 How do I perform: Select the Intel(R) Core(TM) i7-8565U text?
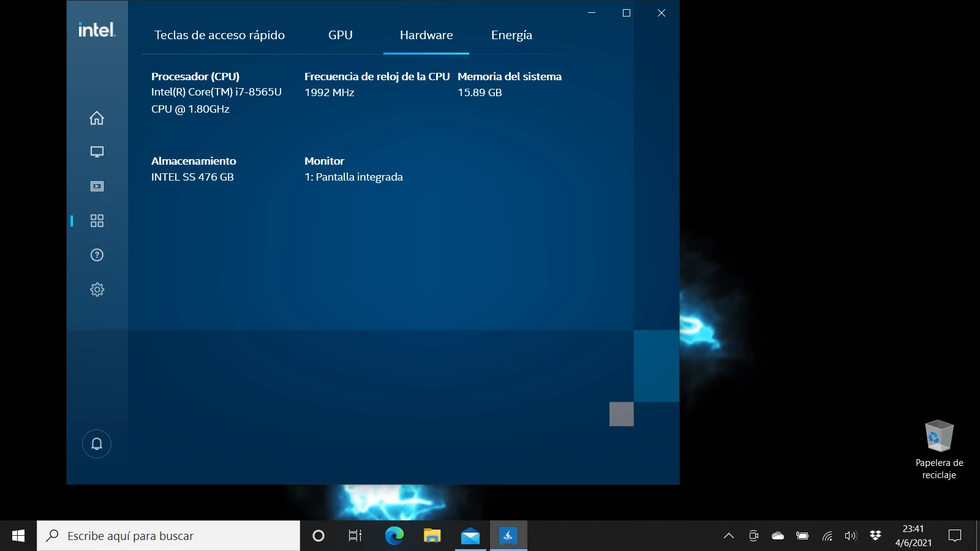pyautogui.click(x=216, y=92)
